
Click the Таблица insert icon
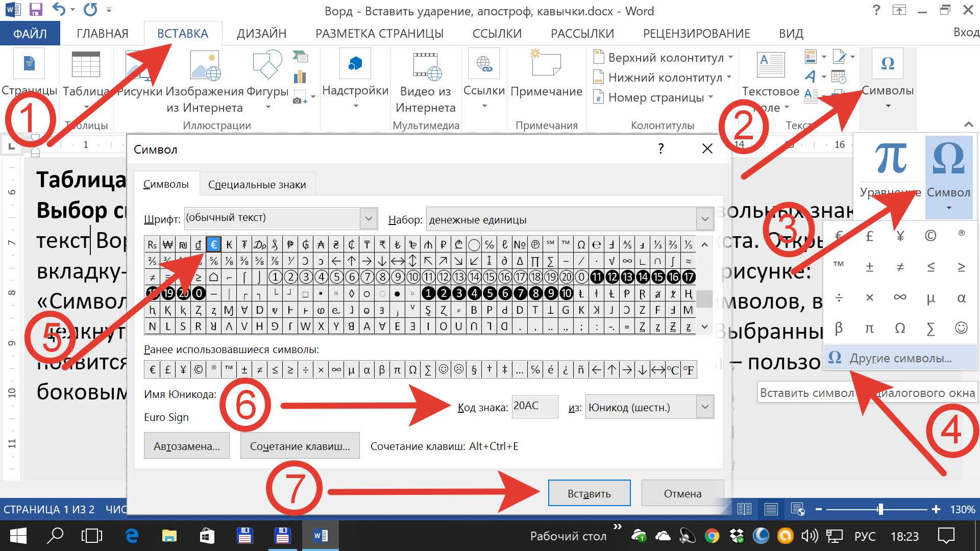tap(85, 80)
